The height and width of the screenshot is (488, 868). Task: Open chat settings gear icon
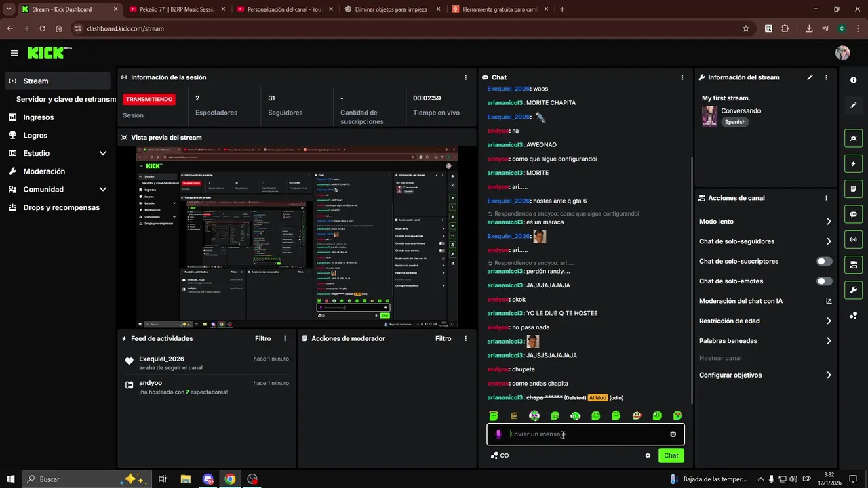click(648, 455)
